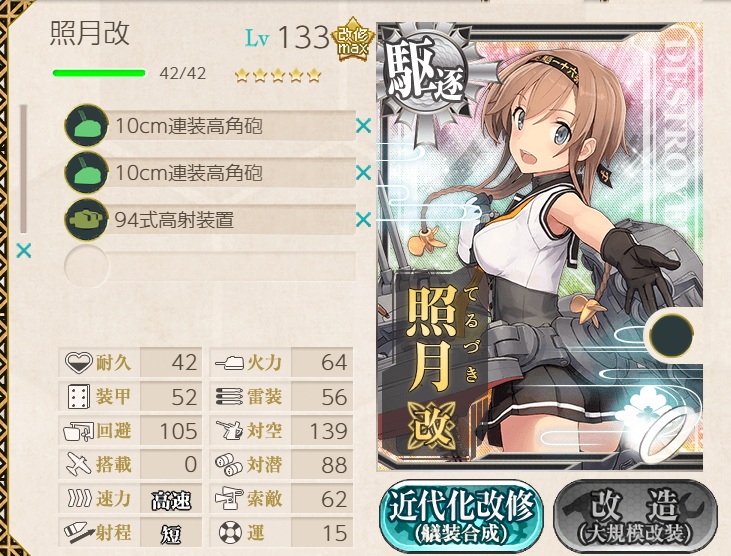Screen dimensions: 731x556
Task: Select the 10cm連装高角砲 first slot label
Action: click(189, 126)
